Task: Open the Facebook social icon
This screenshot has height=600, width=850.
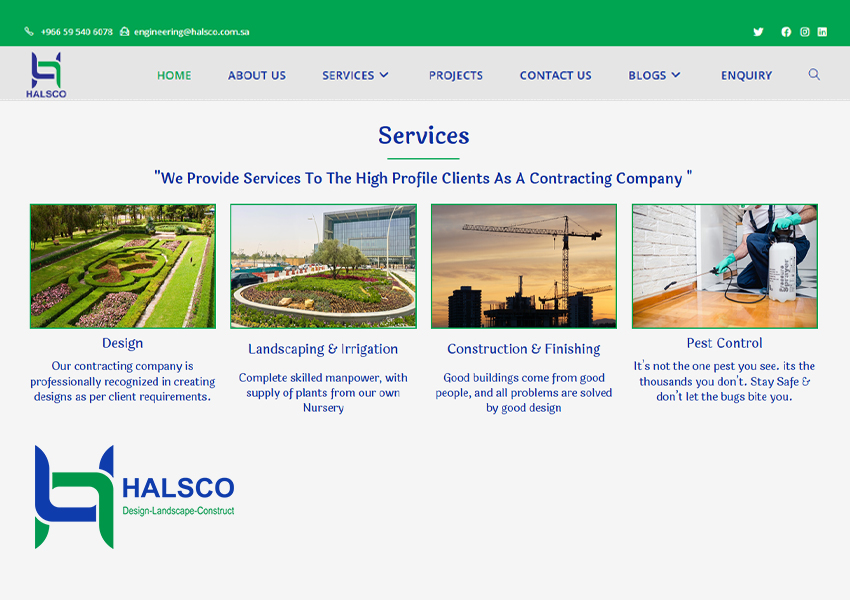Action: (786, 32)
